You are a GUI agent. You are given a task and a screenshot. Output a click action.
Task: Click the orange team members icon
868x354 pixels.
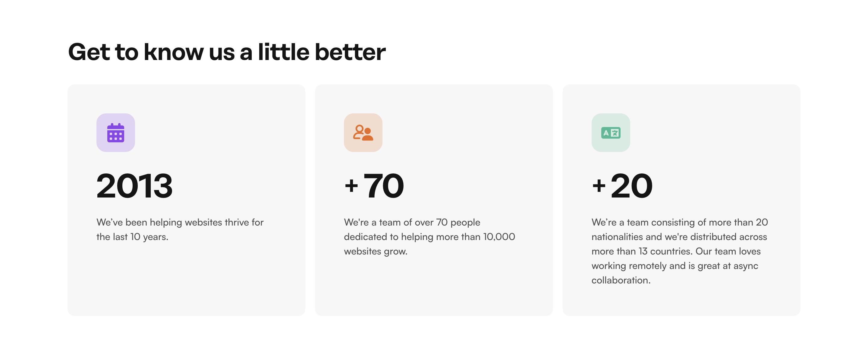coord(363,133)
